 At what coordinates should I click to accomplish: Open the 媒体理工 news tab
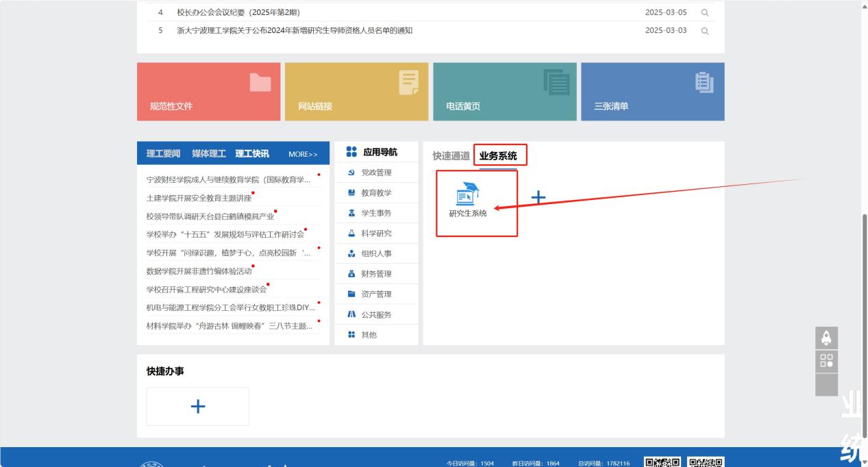(x=208, y=153)
